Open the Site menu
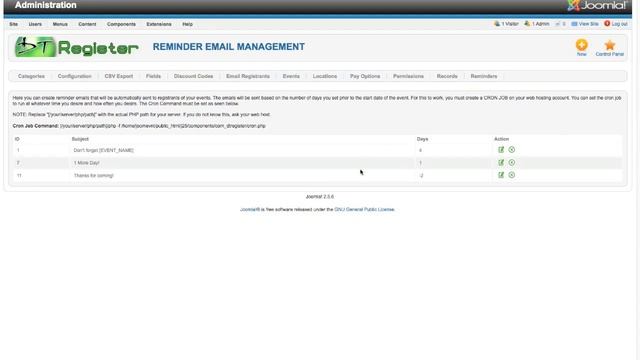The image size is (640, 360). [13, 24]
